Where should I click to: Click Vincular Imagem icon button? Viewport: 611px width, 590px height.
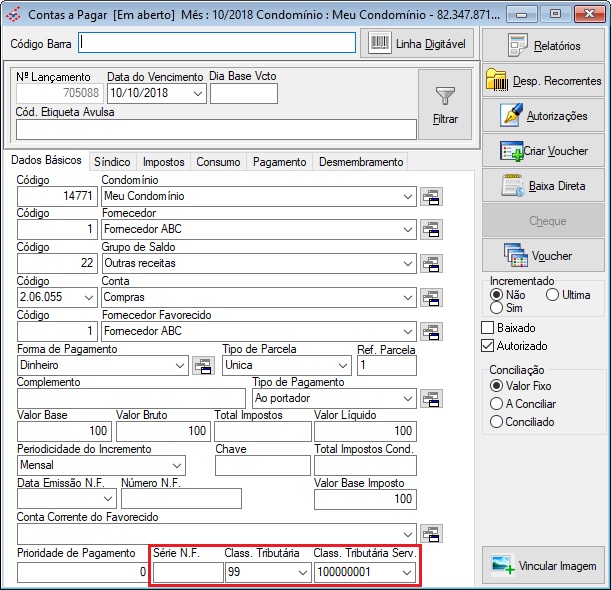click(544, 566)
